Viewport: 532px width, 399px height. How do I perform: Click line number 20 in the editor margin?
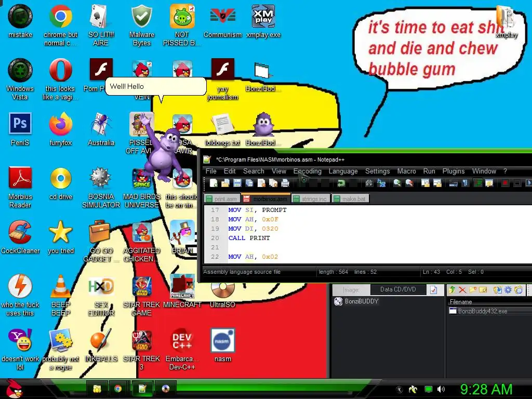click(215, 238)
